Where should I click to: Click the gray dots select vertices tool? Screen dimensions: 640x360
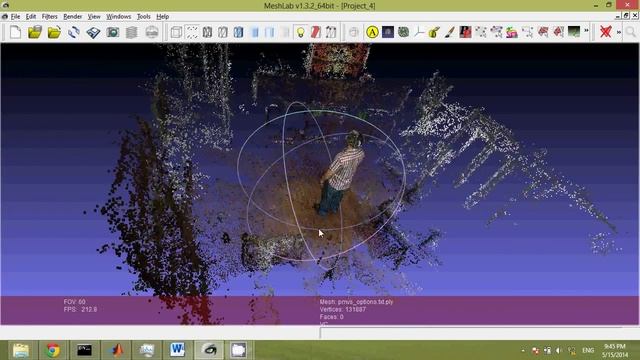pos(481,32)
